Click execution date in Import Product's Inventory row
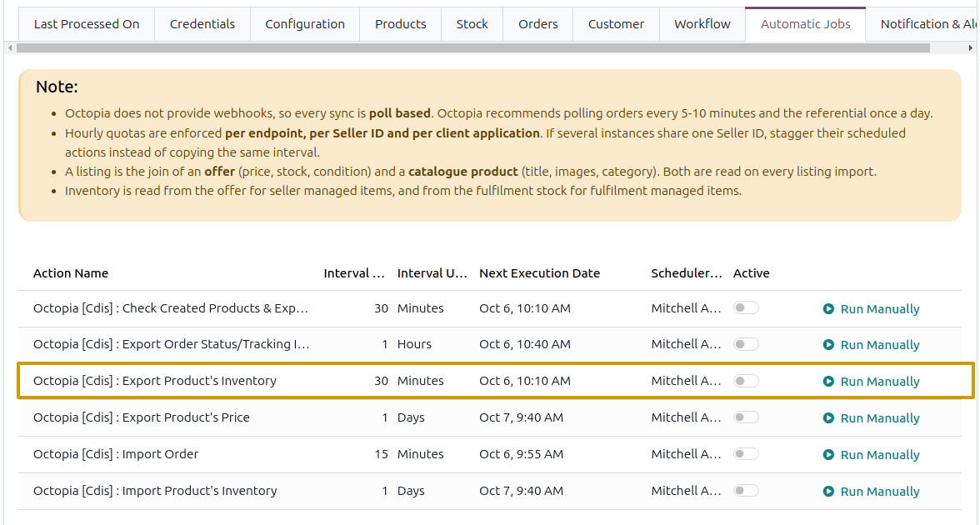This screenshot has height=525, width=980. (522, 492)
